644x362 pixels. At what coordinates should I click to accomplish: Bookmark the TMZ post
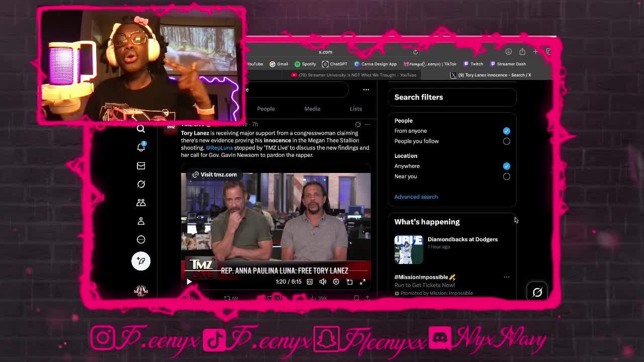(356, 298)
